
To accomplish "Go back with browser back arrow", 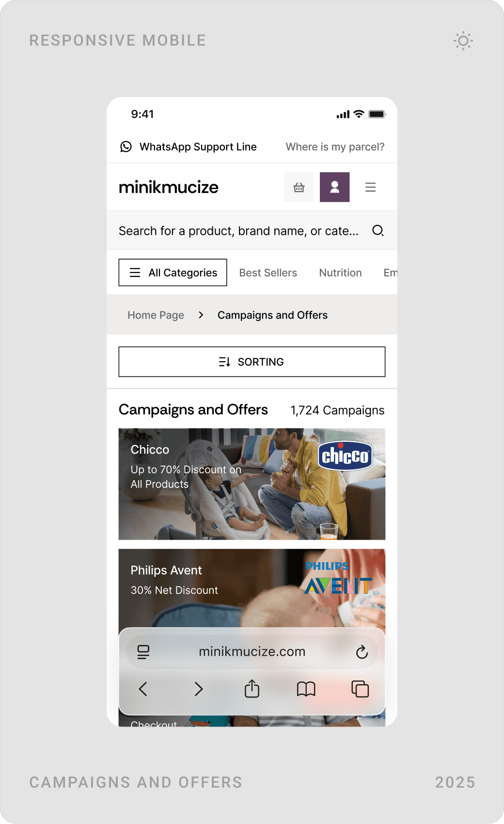I will 143,689.
